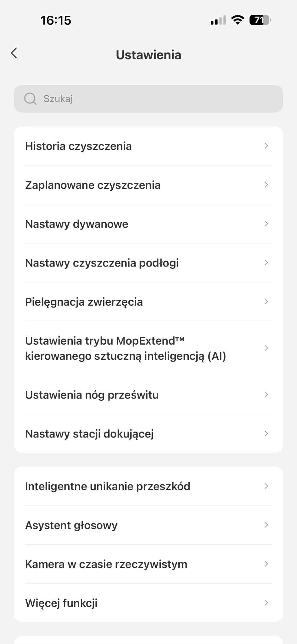Screen dimensions: 297x644
Task: Open Zaplanowane czyszczenia settings
Action: (148, 185)
